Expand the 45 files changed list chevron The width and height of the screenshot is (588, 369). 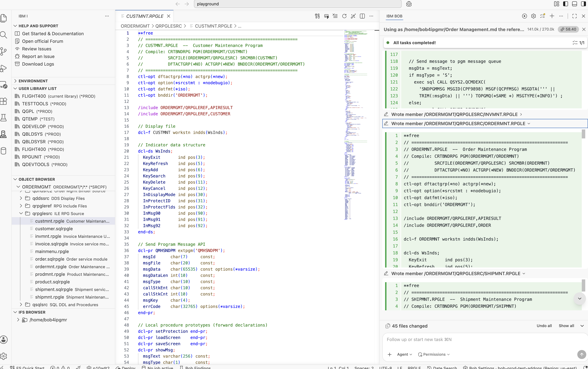(582, 326)
